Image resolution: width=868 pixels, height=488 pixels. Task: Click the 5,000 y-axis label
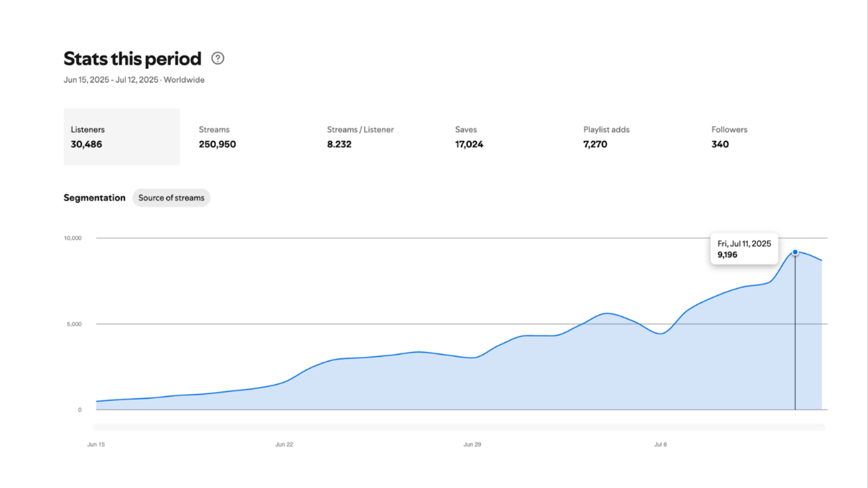click(x=75, y=324)
